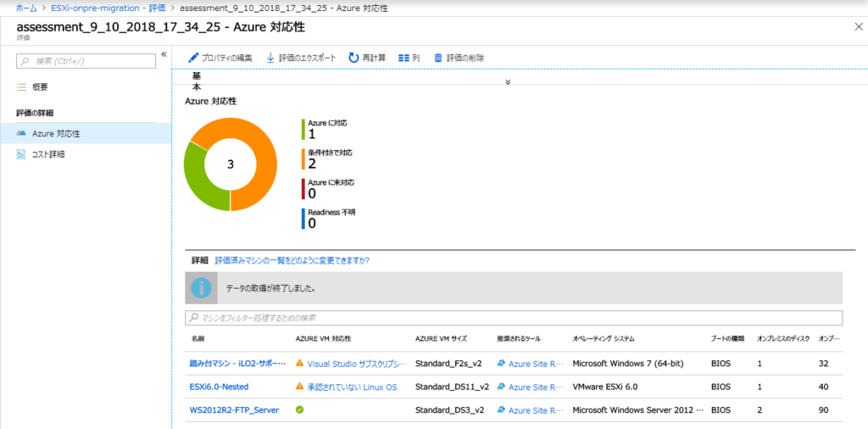This screenshot has width=868, height=429.
Task: Click the green Azure に対応 legend bar
Action: 303,129
